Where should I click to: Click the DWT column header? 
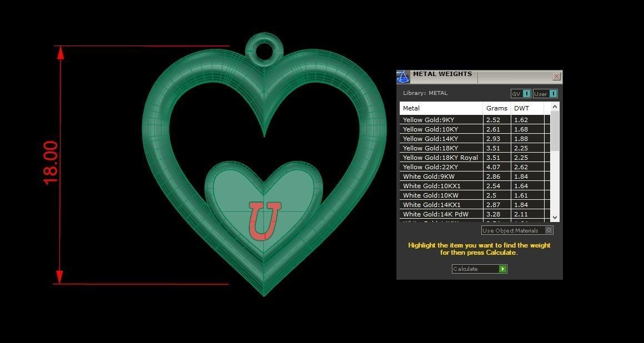click(527, 108)
